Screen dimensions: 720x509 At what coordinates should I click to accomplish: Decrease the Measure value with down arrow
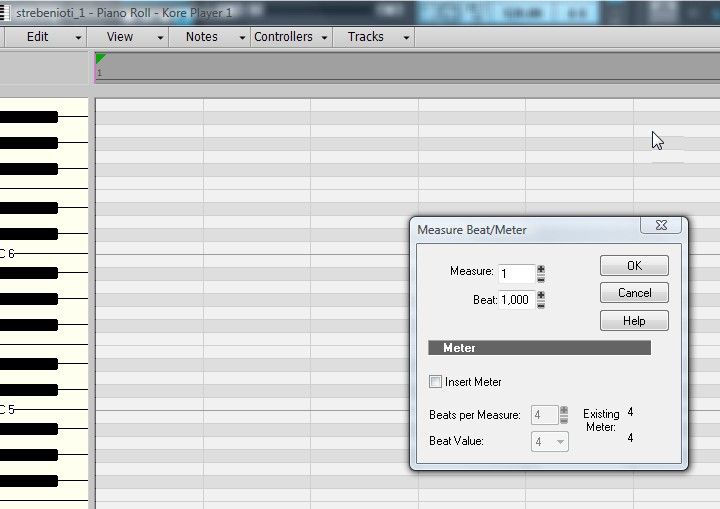pos(541,278)
